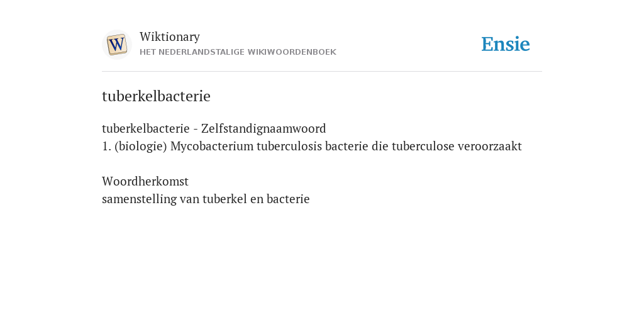This screenshot has width=644, height=322.
Task: Click the heading 'tuberkelbacterie'
Action: [156, 96]
